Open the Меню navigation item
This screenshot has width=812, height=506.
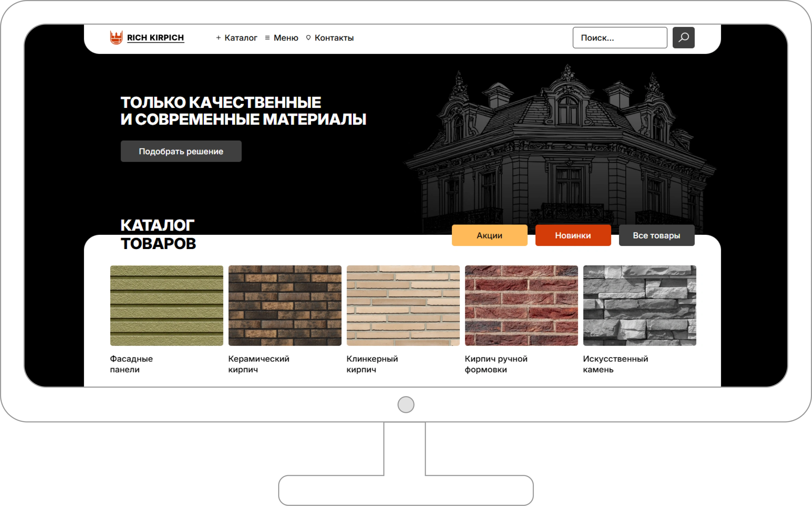click(286, 38)
